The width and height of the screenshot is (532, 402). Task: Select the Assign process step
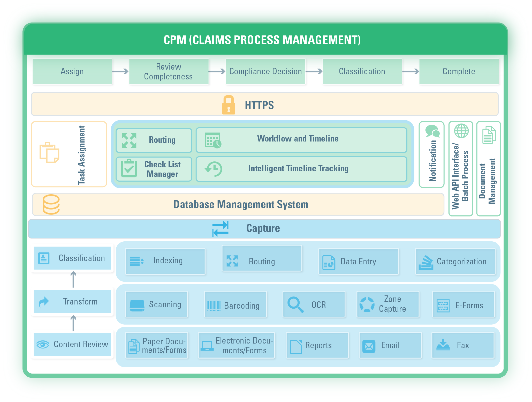(72, 71)
